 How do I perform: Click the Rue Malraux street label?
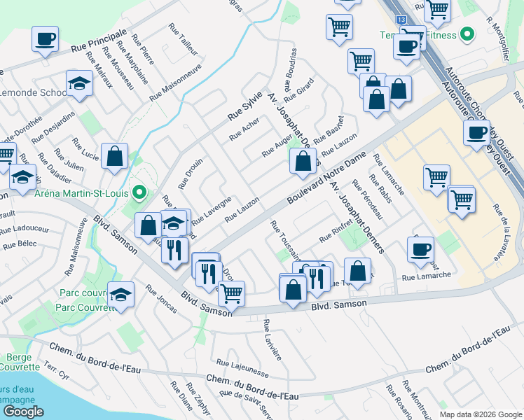[x=99, y=69]
